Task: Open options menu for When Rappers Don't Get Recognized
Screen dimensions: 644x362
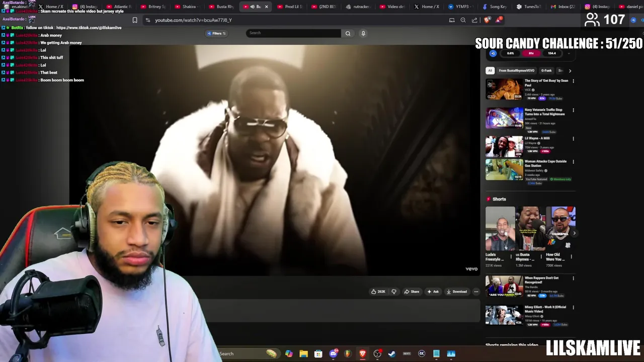Action: [x=573, y=278]
